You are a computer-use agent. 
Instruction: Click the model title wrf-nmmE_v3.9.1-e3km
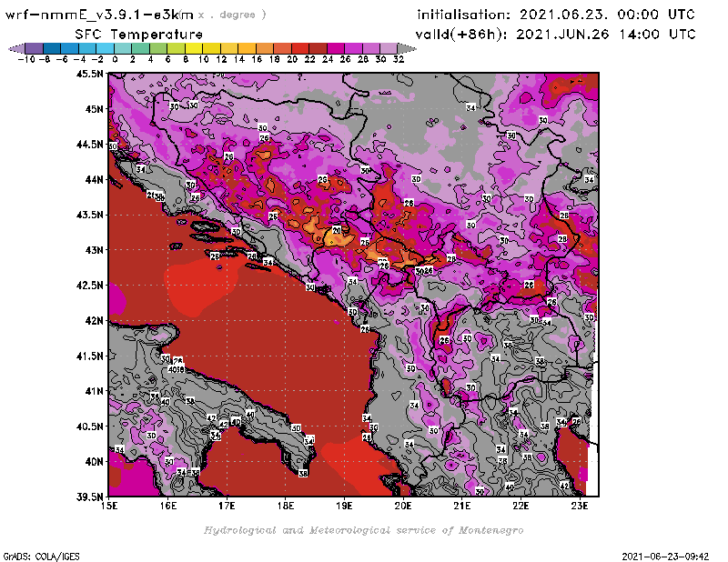[99, 15]
